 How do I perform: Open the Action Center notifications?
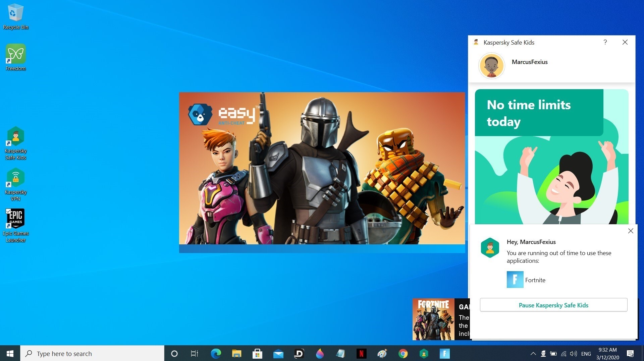tap(630, 354)
